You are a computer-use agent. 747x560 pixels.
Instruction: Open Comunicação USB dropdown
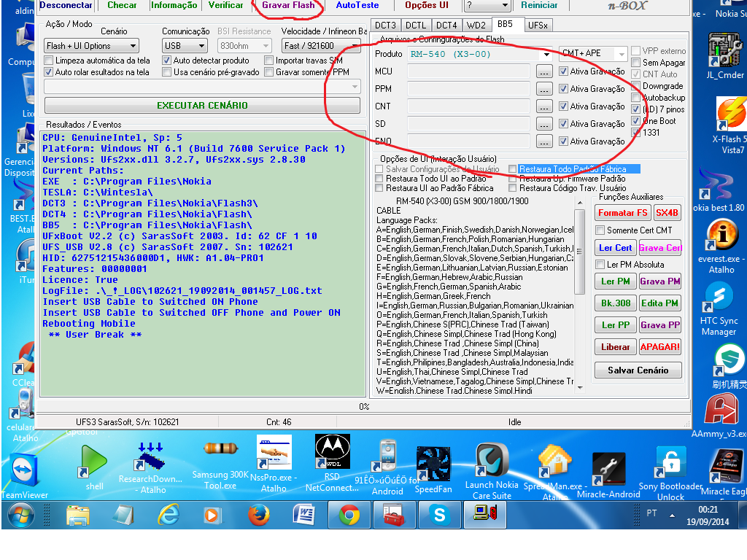click(x=185, y=46)
